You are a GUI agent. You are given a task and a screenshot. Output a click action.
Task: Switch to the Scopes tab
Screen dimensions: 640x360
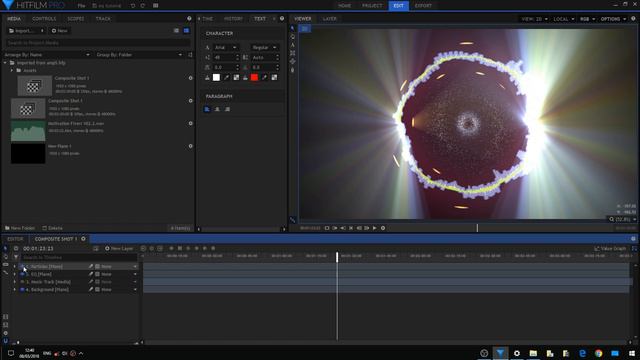click(x=76, y=19)
